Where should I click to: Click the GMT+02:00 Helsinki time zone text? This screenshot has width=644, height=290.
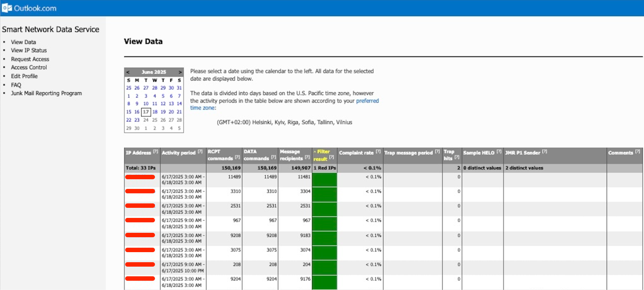(284, 122)
